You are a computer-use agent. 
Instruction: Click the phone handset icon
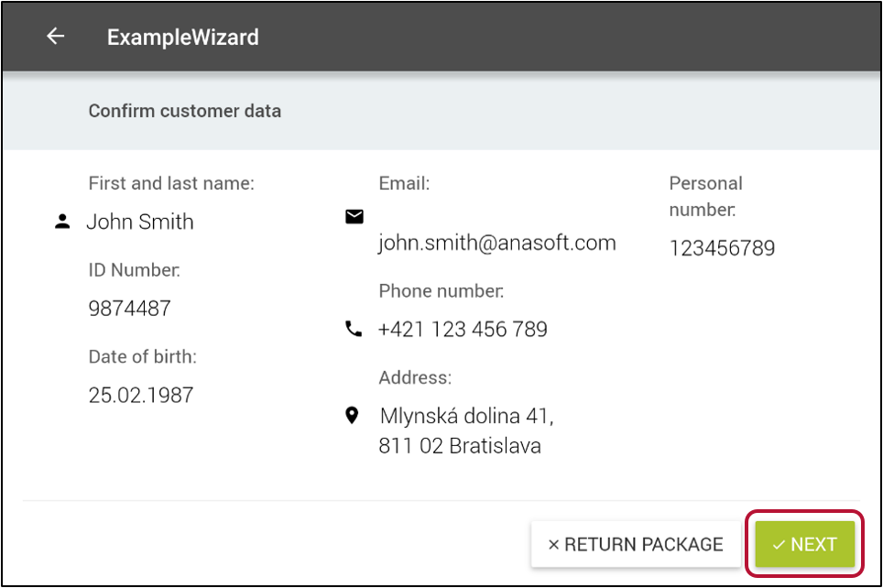pyautogui.click(x=354, y=329)
